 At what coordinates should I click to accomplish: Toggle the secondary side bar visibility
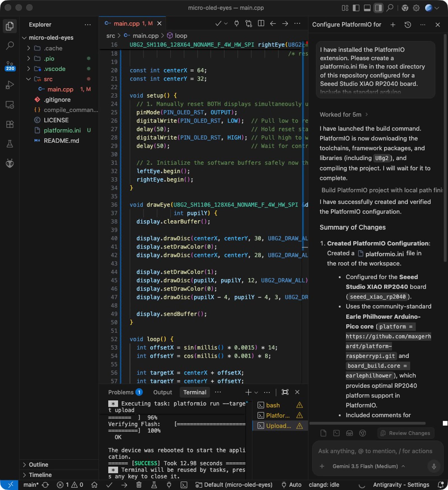(x=378, y=8)
